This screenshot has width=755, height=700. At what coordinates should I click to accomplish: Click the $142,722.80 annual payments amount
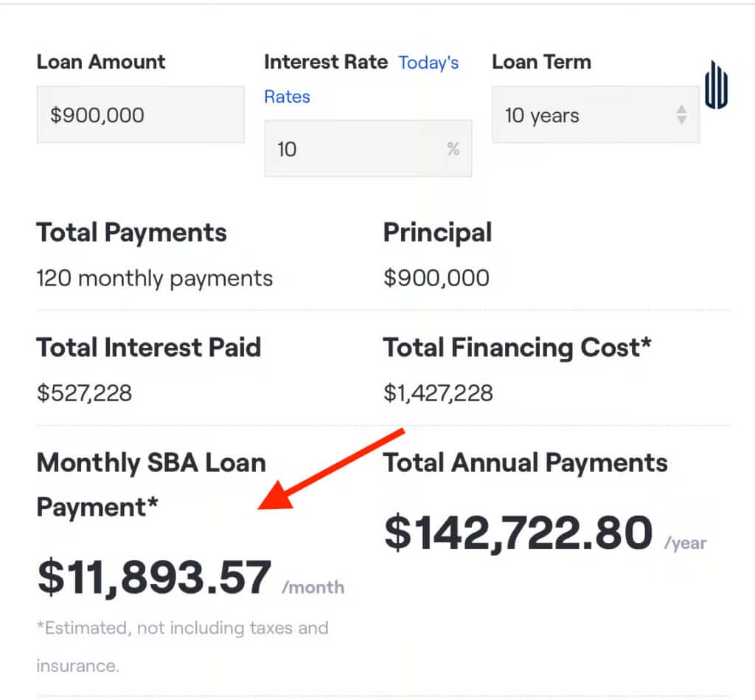518,533
